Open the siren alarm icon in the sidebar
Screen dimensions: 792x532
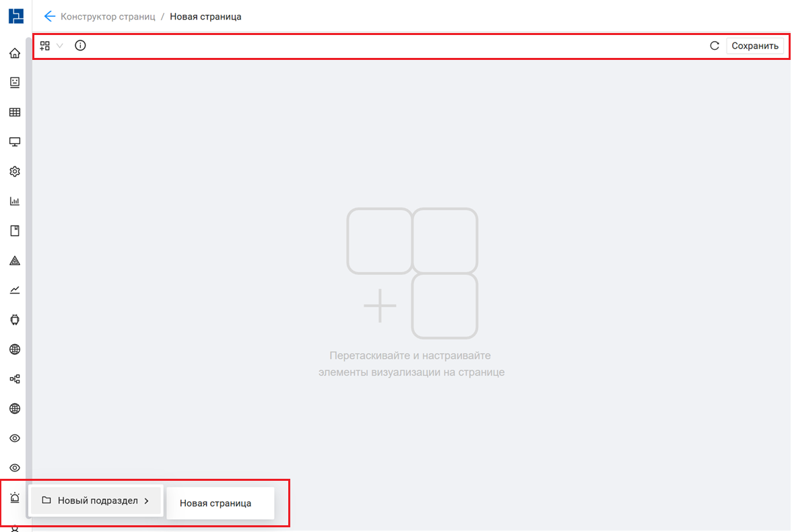tap(15, 498)
